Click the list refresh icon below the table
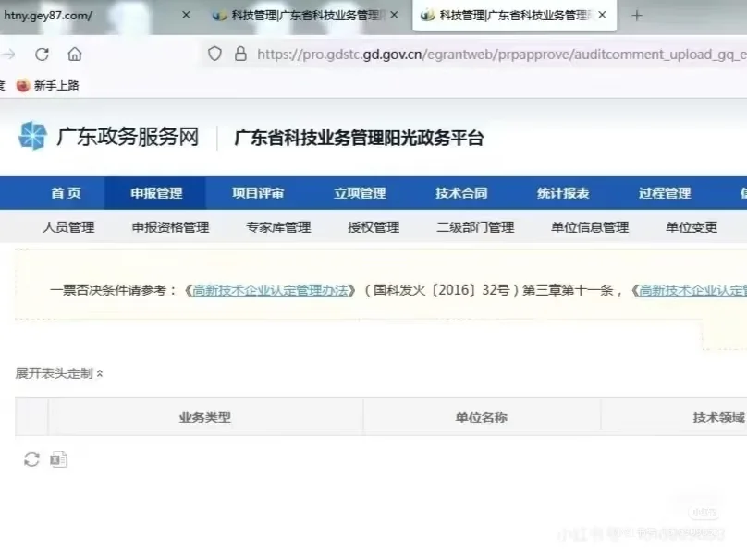Screen dimensions: 747x560 coord(31,458)
